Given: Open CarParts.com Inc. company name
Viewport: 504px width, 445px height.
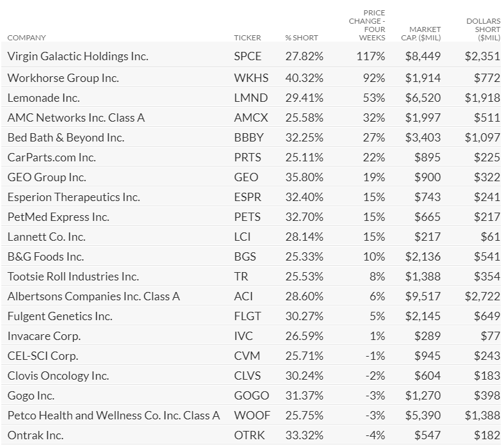Looking at the screenshot, I should pos(51,158).
